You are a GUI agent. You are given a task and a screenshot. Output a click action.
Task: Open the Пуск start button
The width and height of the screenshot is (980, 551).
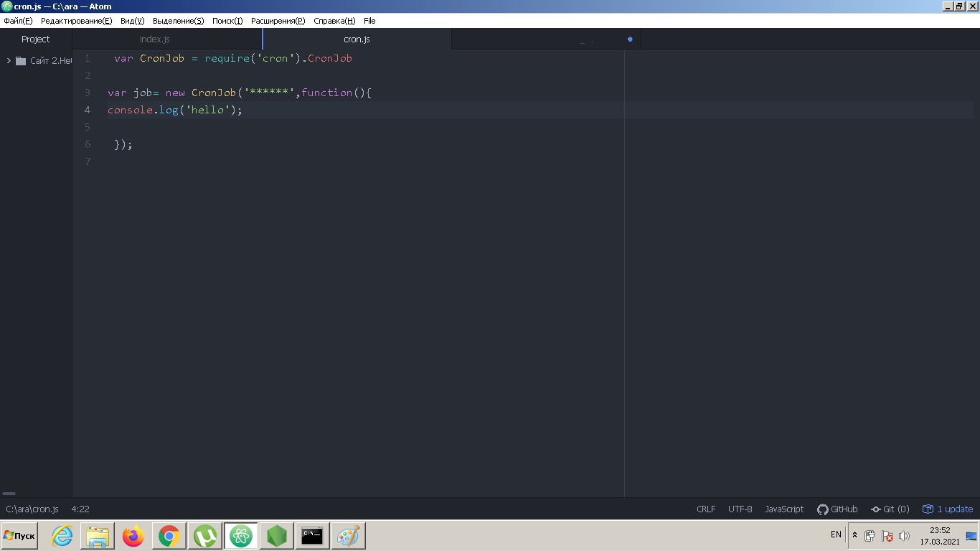(x=19, y=536)
